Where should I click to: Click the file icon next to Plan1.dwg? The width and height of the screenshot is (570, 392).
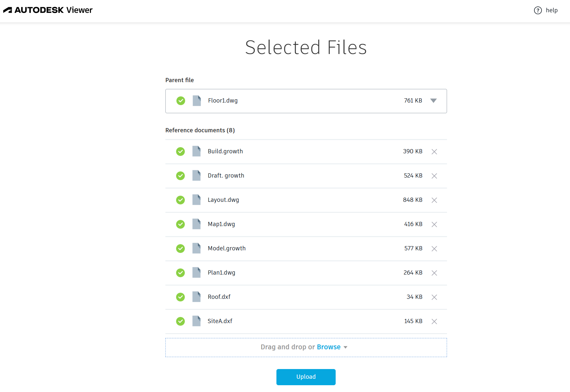[196, 273]
